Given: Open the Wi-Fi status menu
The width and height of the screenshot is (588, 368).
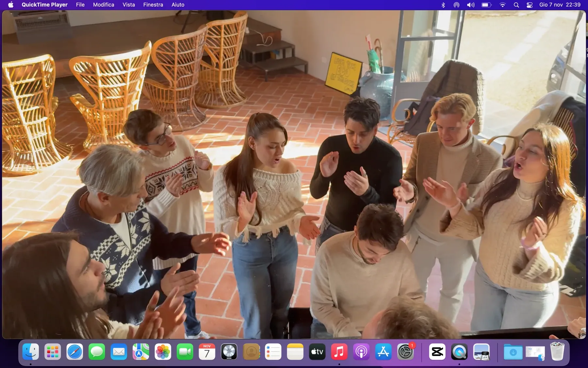Looking at the screenshot, I should click(x=502, y=5).
